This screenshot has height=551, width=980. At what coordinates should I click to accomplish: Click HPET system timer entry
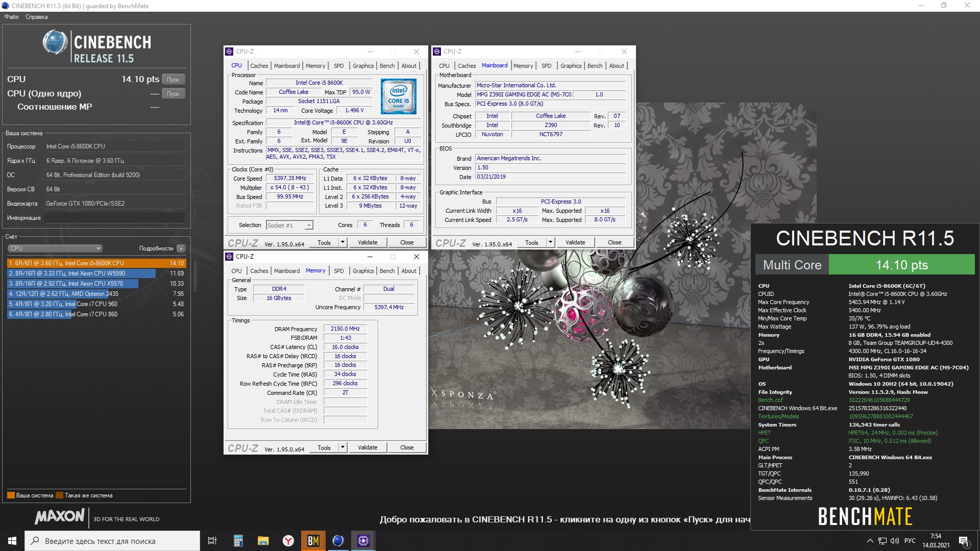(x=764, y=433)
